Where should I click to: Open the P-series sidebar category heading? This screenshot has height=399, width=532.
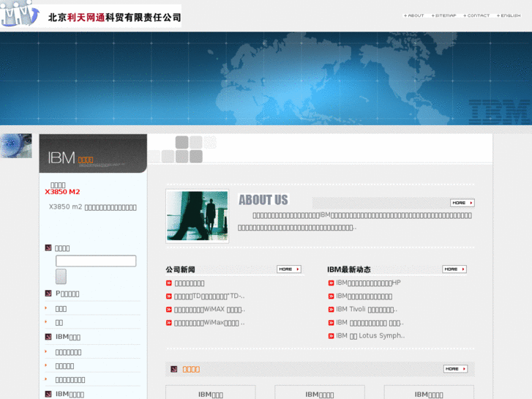click(67, 294)
